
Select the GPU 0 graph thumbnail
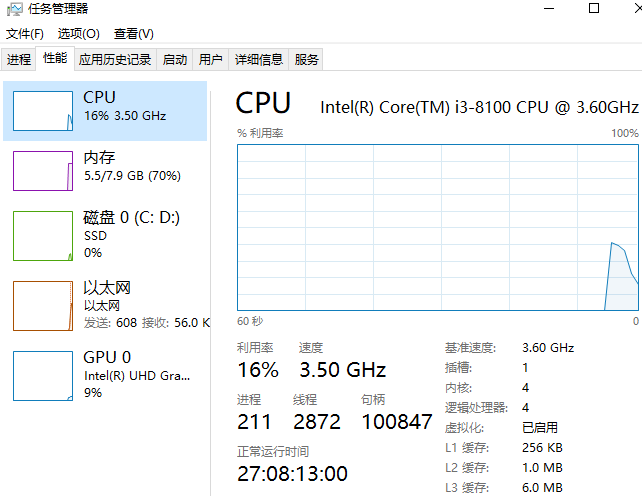(43, 375)
